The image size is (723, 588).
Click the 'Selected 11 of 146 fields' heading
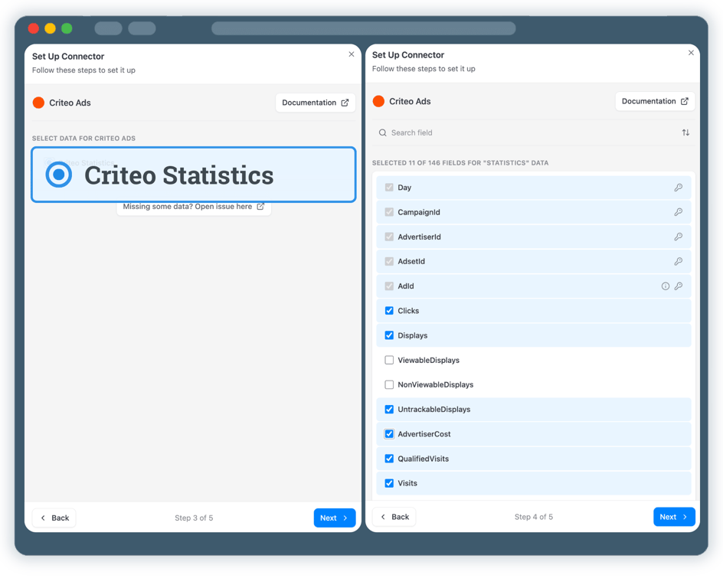pyautogui.click(x=460, y=163)
